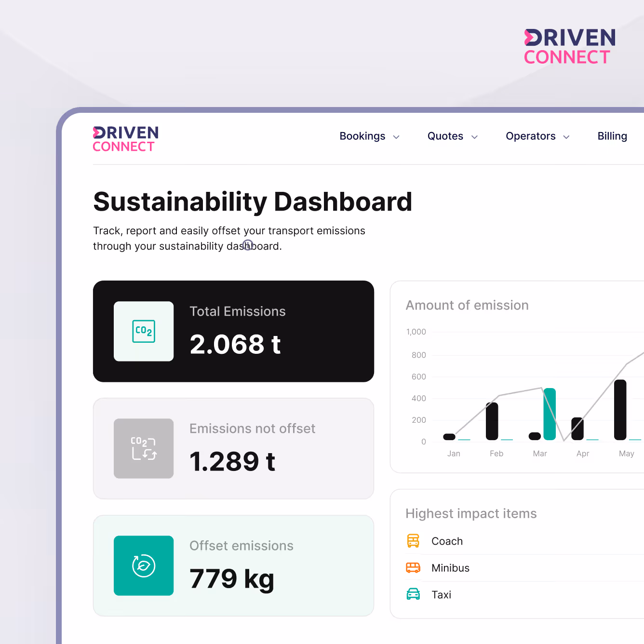Click the large Driven Connect logo at top right

click(570, 46)
